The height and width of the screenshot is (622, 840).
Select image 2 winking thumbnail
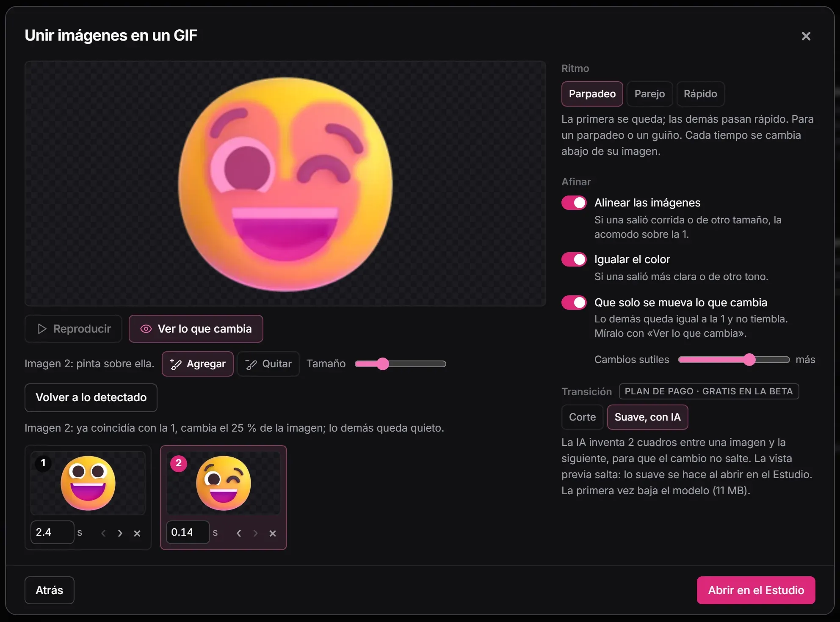[x=224, y=483]
